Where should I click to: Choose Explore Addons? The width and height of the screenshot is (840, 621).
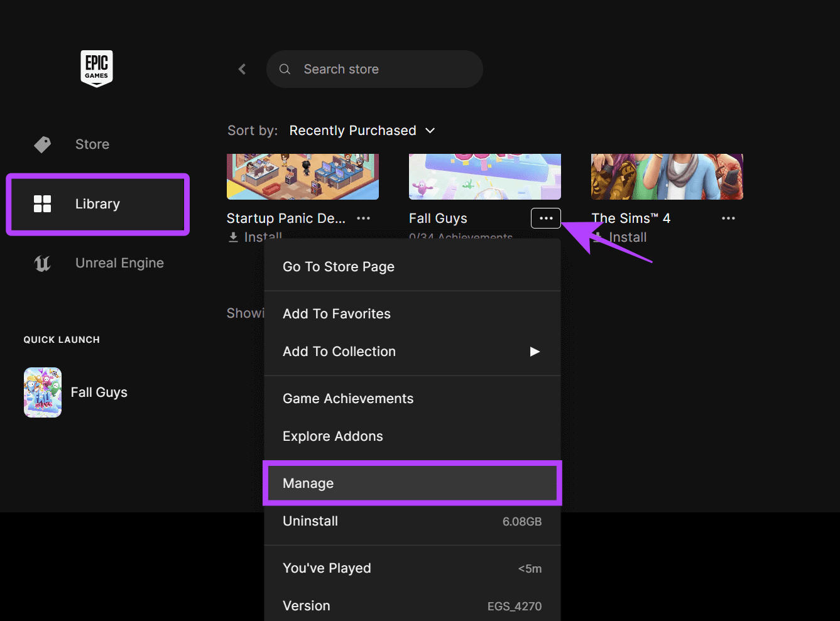(412, 436)
